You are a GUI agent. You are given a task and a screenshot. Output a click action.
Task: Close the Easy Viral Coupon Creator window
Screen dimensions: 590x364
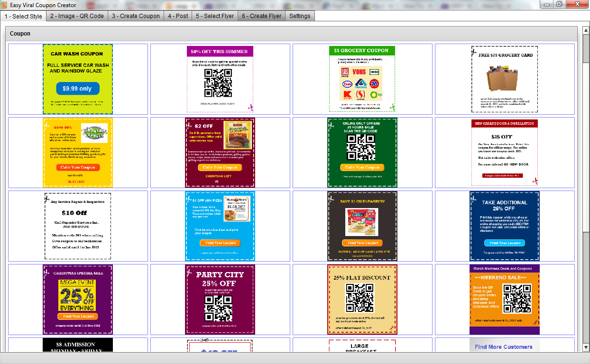coord(577,4)
